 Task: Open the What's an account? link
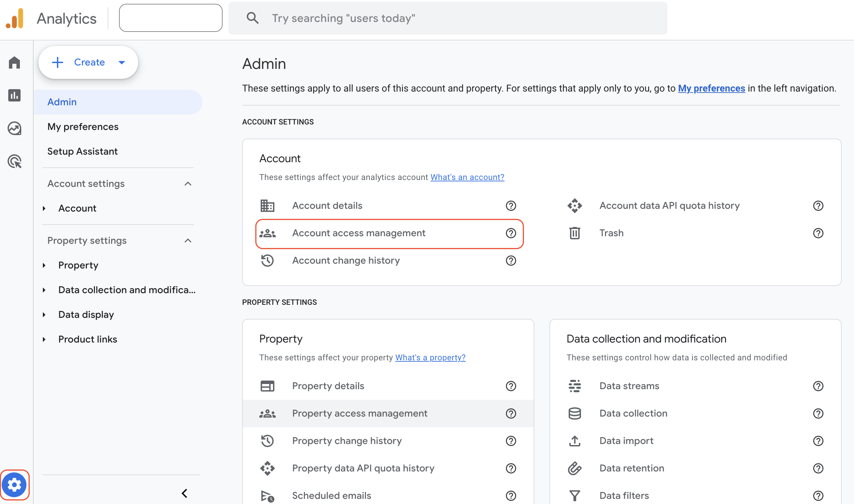[x=467, y=177]
